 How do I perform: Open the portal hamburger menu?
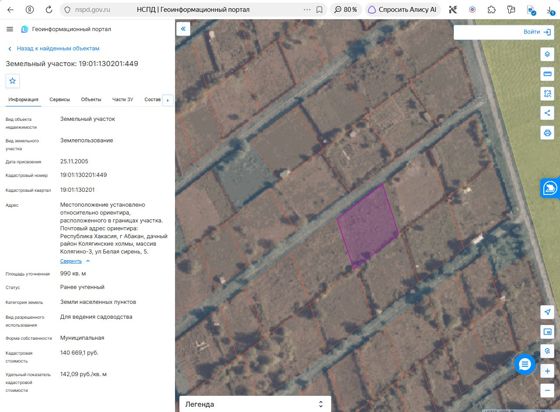[10, 29]
